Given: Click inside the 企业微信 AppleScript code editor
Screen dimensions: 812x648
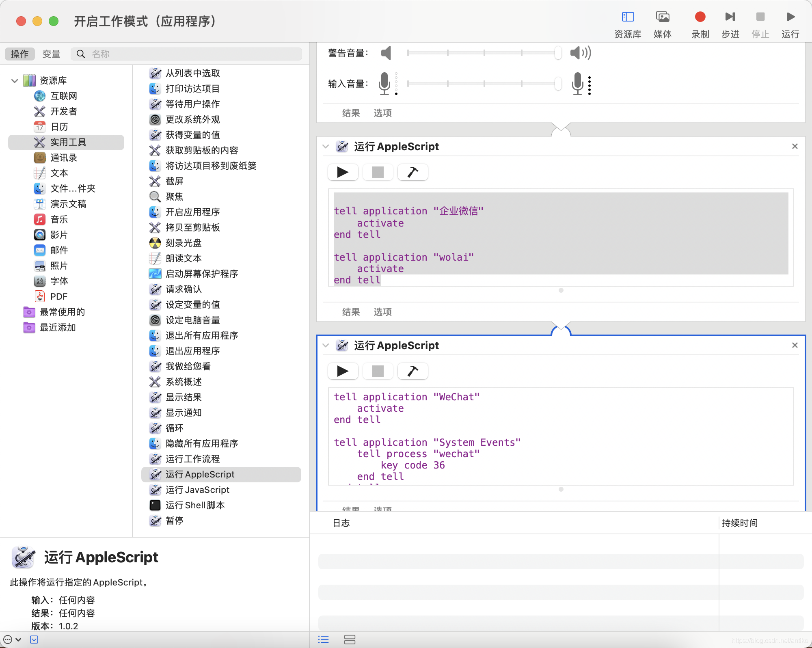Looking at the screenshot, I should point(561,238).
